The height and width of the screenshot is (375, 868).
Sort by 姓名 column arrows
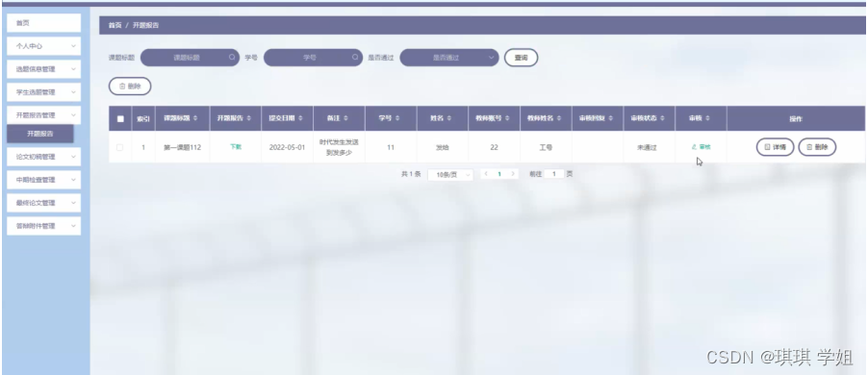point(449,118)
